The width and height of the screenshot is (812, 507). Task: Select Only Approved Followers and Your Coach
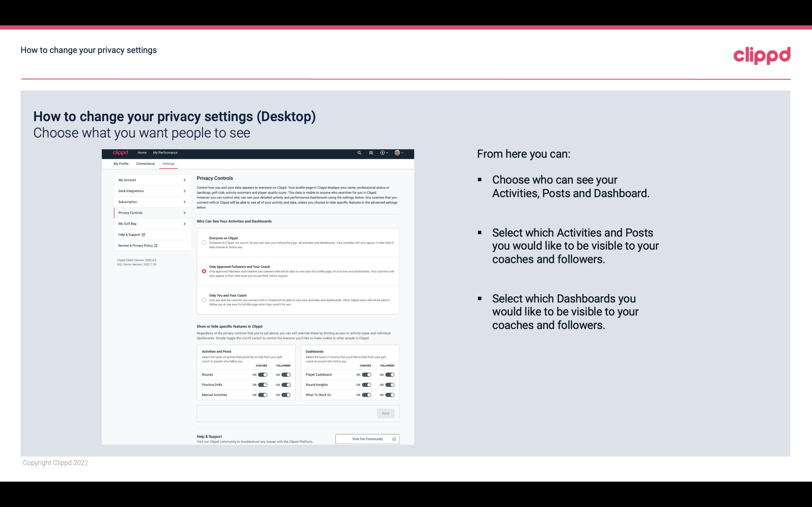(x=203, y=271)
